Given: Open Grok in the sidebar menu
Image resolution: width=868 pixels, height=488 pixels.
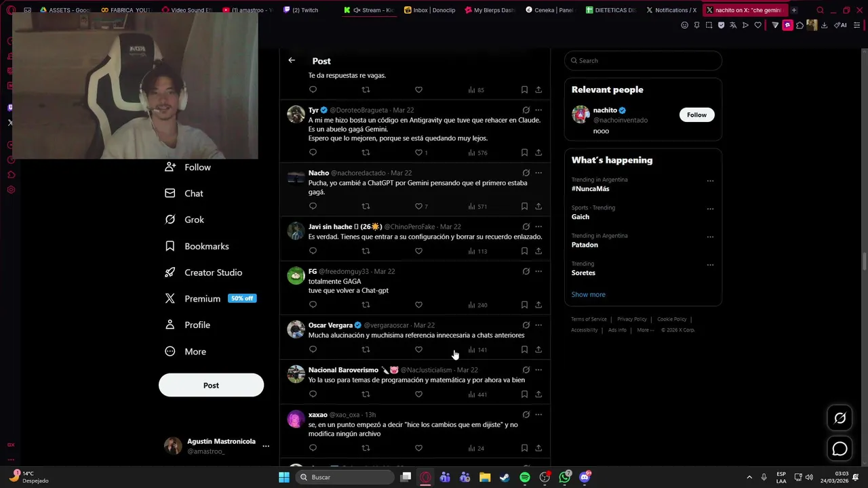Looking at the screenshot, I should (184, 220).
